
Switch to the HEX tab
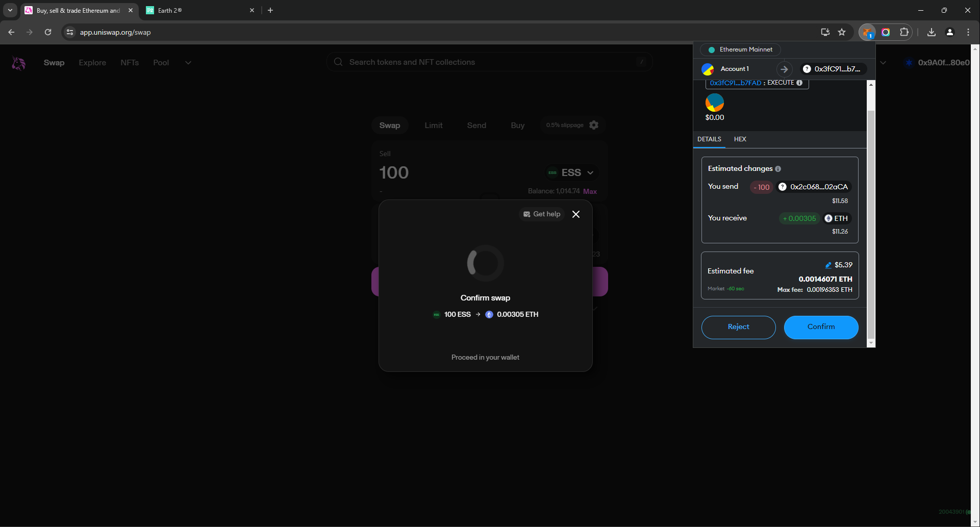[x=740, y=139]
